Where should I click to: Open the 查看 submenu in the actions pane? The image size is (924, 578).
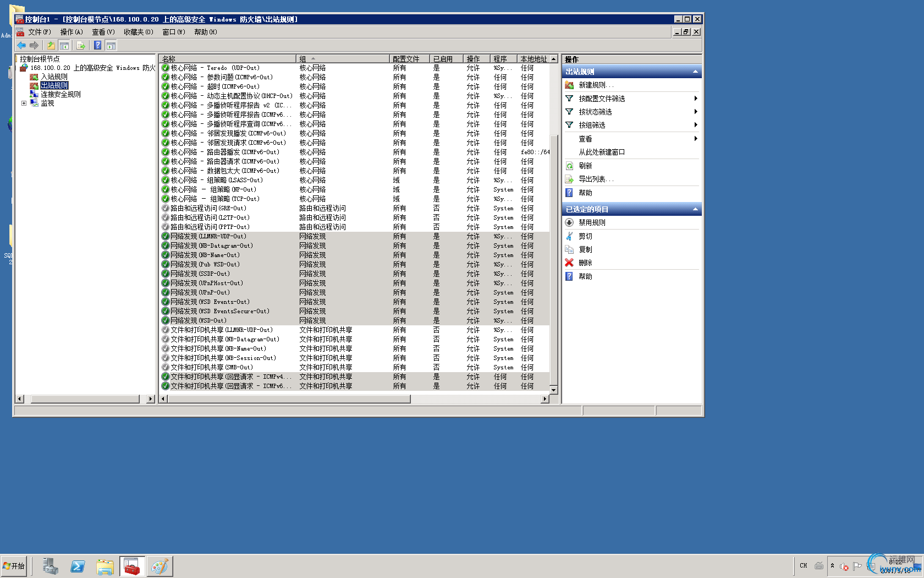pos(631,139)
